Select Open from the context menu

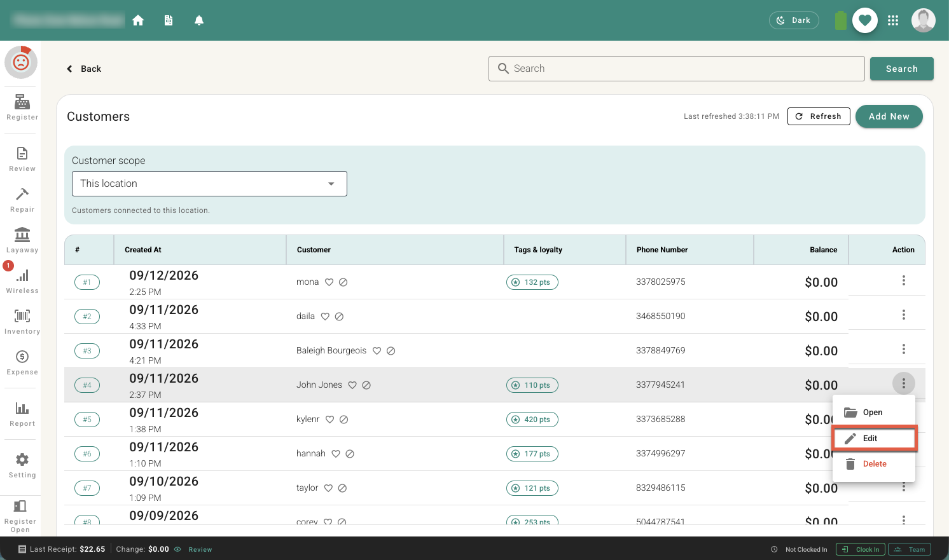874,413
